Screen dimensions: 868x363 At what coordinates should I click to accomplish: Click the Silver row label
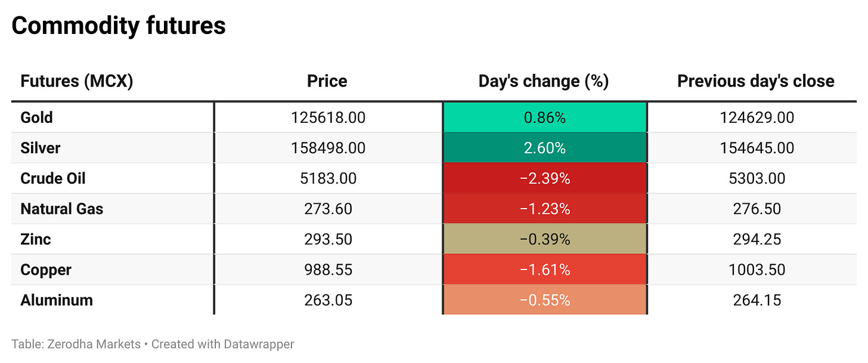[41, 148]
